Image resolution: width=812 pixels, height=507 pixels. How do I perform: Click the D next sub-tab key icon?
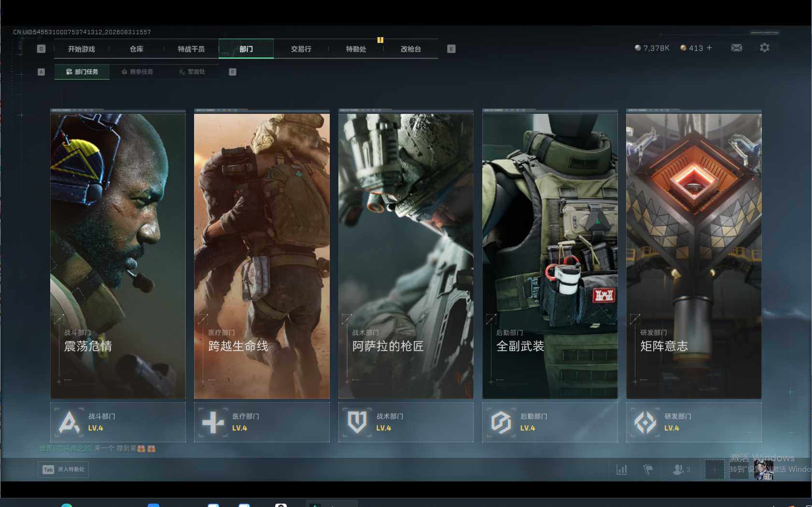pos(232,72)
